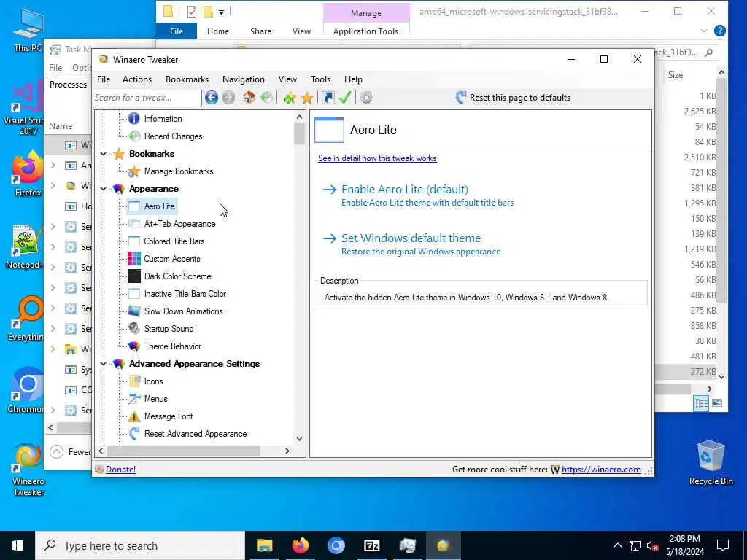Click the tree vertical scrollbar down arrow
Screen dimensions: 747x560
point(299,438)
